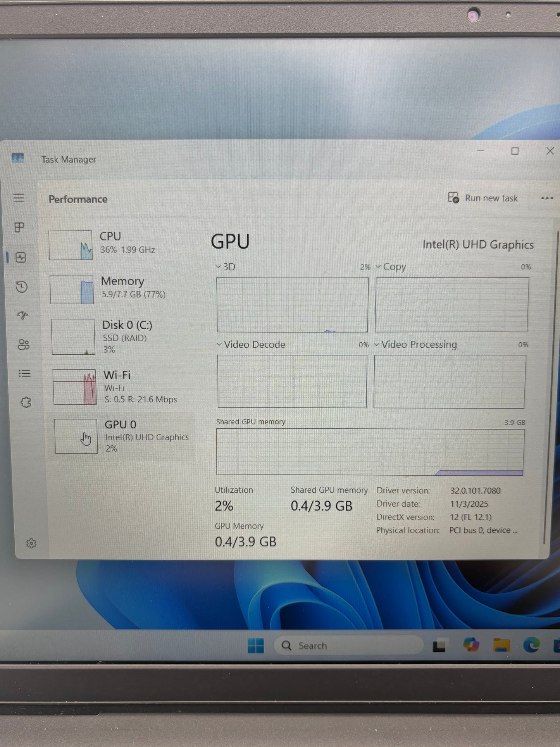Click the GPU Memory 0.4/3.9 GB value

246,542
